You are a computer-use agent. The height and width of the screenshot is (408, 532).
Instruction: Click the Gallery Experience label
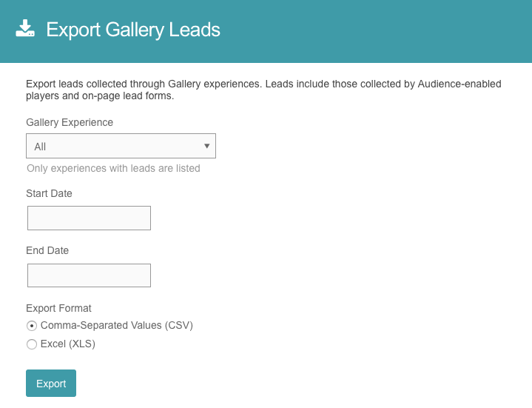[70, 122]
